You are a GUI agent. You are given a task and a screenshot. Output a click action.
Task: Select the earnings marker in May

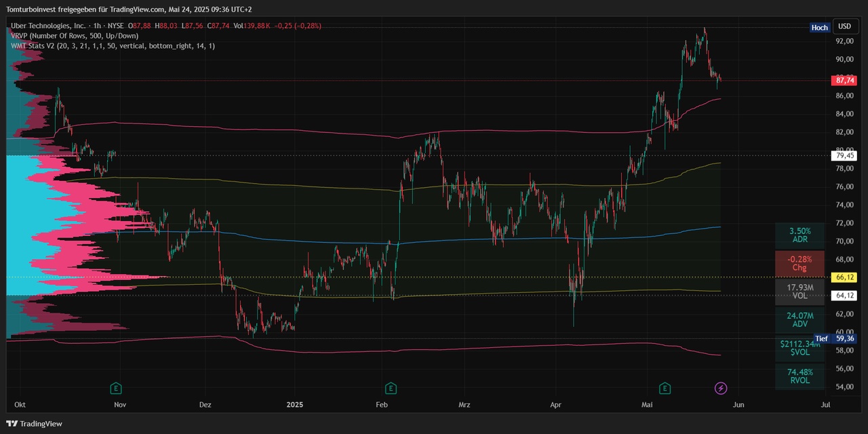click(665, 388)
